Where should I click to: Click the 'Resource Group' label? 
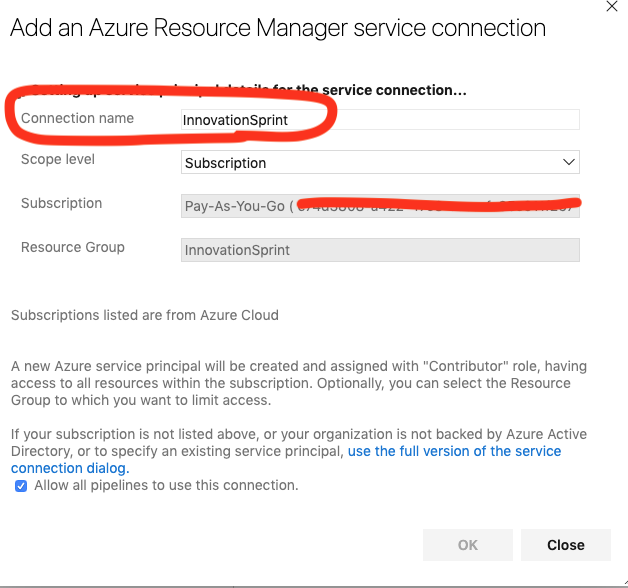coord(73,247)
